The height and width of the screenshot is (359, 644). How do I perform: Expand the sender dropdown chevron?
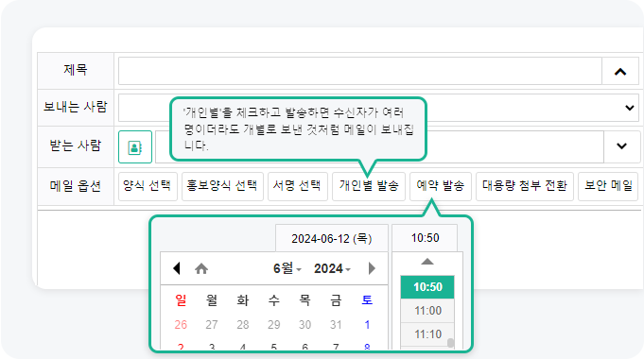[x=629, y=108]
